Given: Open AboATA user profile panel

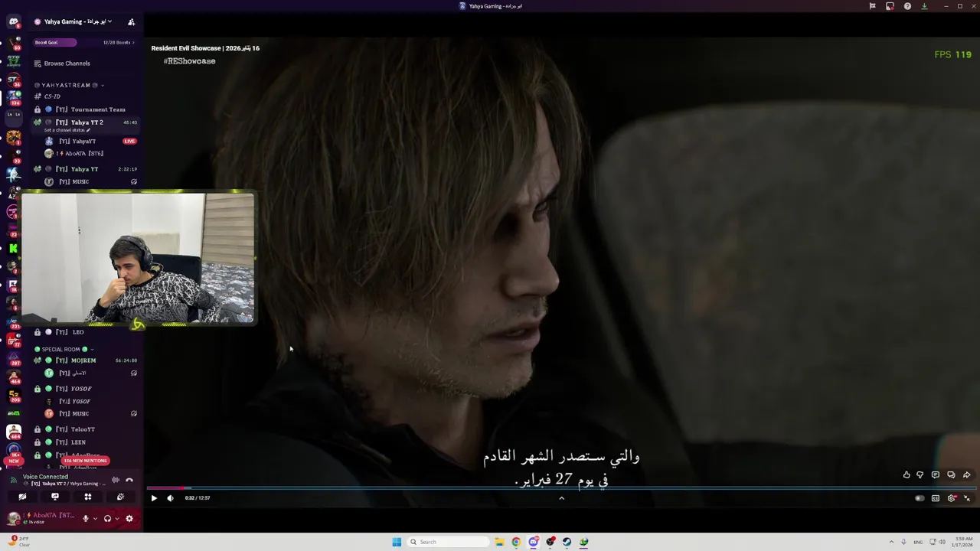Looking at the screenshot, I should tap(42, 518).
